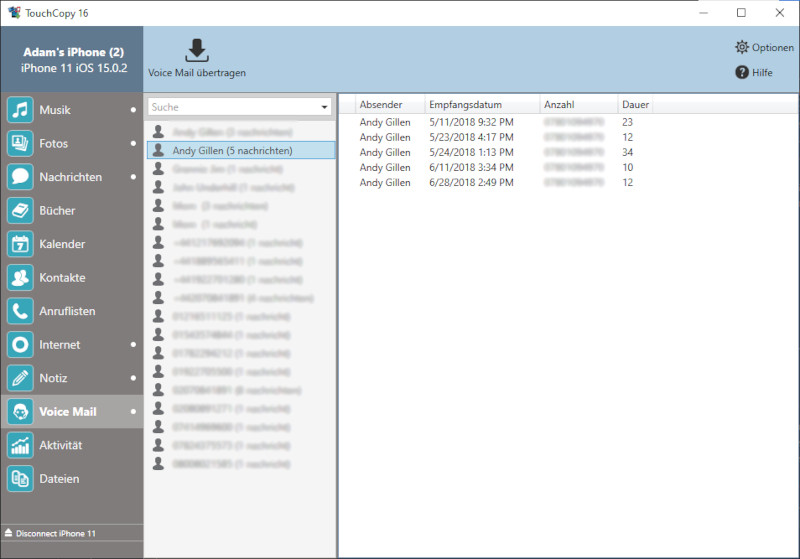Select voicemail dated 6/11/2018 3:34 PM
This screenshot has width=800, height=559.
tap(471, 167)
